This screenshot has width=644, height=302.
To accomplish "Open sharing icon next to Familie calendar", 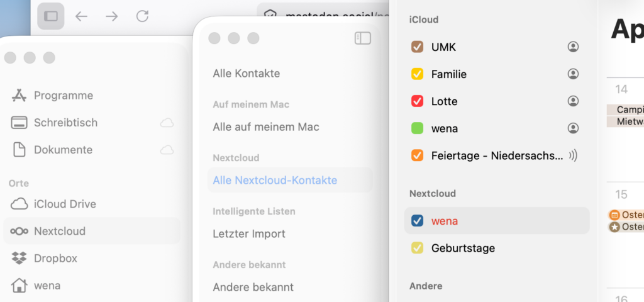I will (572, 74).
